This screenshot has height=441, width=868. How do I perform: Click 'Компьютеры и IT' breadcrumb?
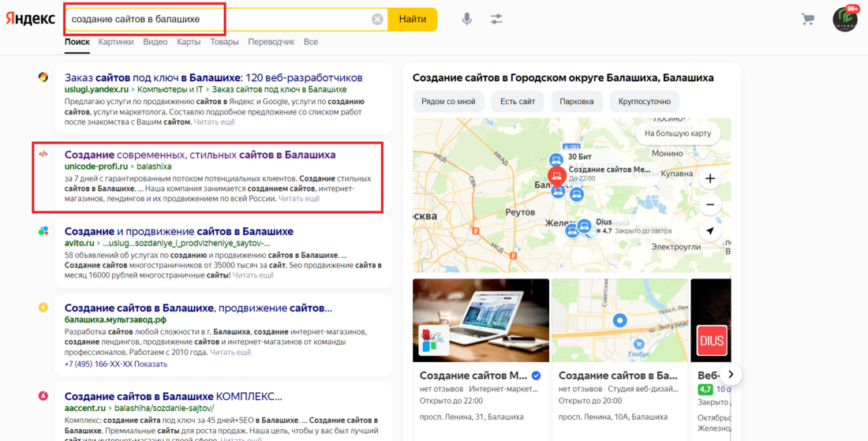tap(170, 90)
